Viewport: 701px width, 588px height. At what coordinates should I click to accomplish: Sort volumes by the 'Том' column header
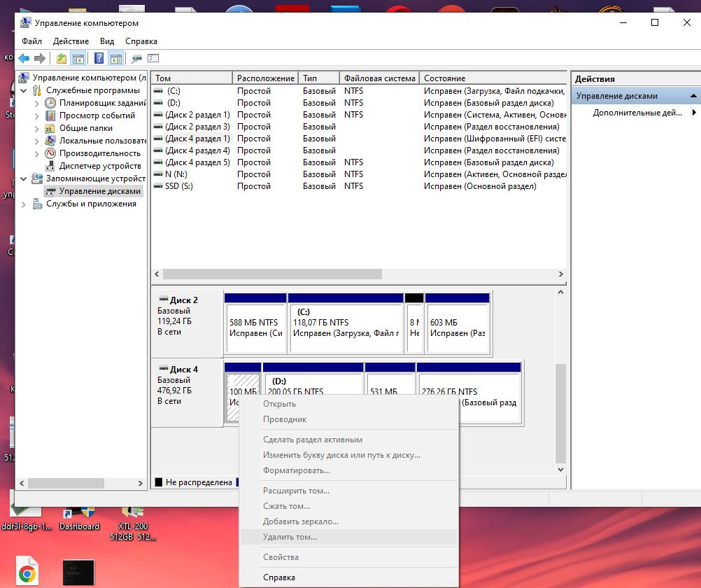[x=192, y=78]
